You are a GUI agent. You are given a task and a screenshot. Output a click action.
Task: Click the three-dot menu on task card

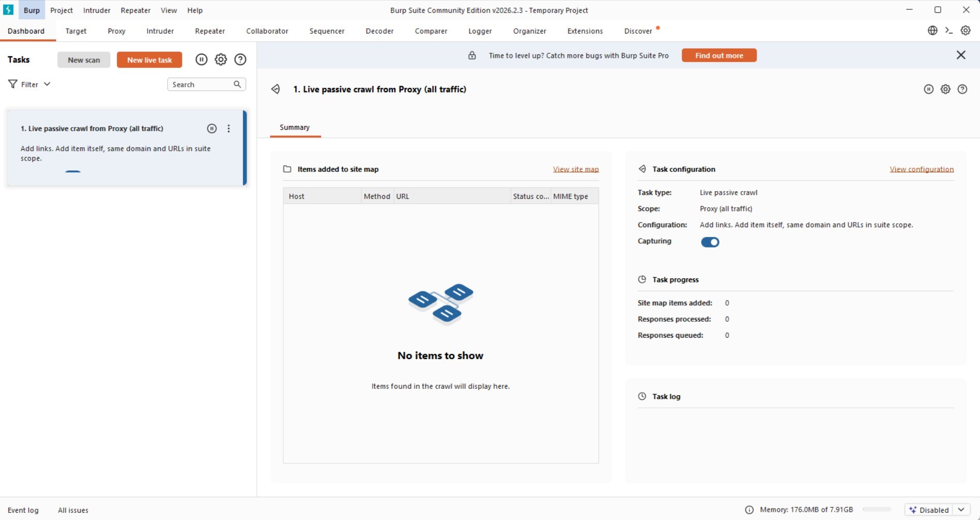tap(228, 129)
